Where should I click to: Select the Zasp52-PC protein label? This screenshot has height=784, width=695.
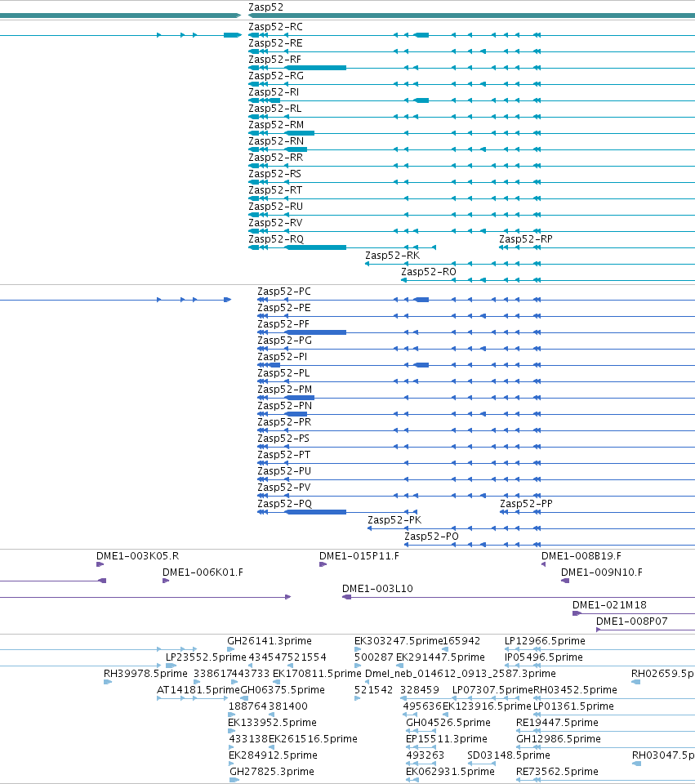click(x=284, y=292)
